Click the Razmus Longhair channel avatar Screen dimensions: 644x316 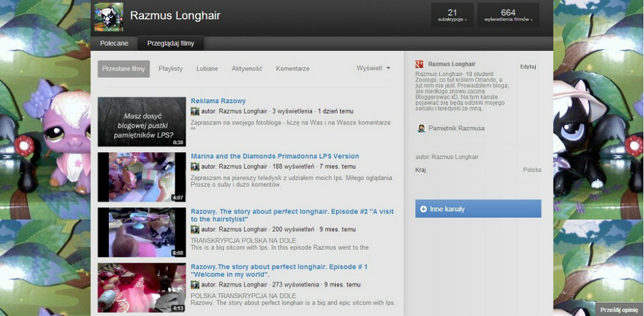click(x=108, y=17)
